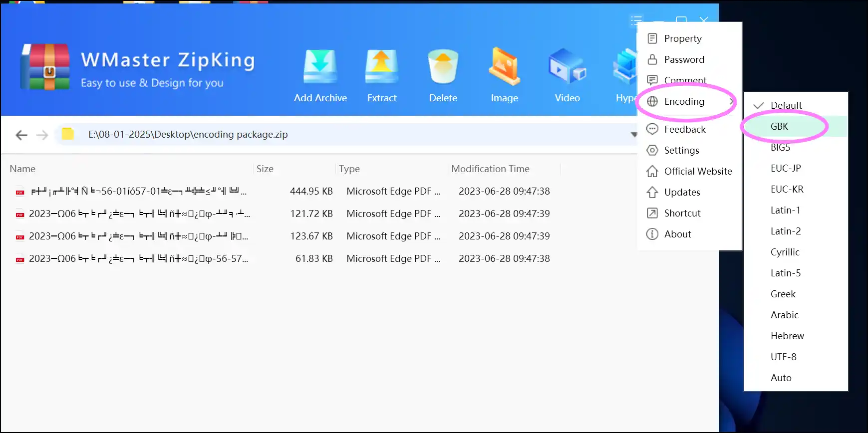Select the checked Default encoding
Image resolution: width=868 pixels, height=433 pixels.
coord(796,105)
